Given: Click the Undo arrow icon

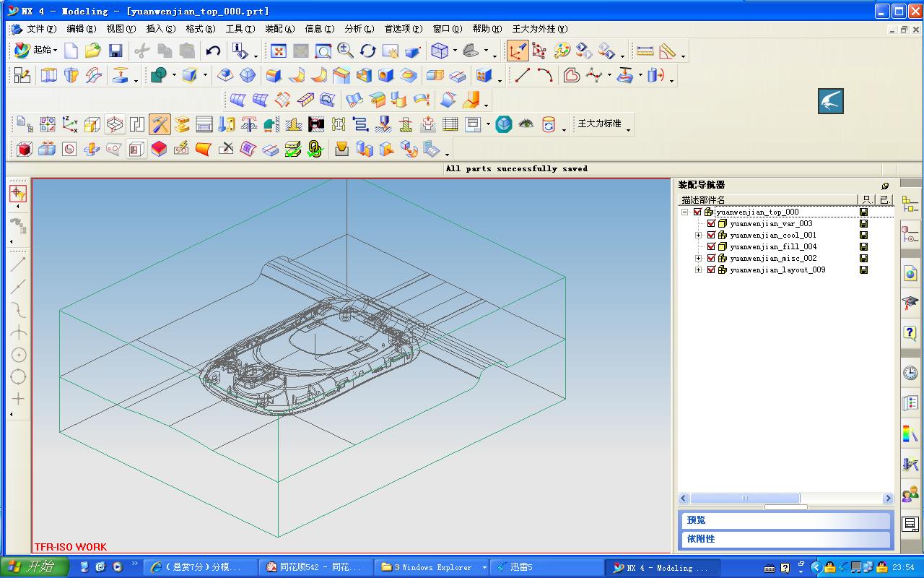Looking at the screenshot, I should click(x=213, y=51).
